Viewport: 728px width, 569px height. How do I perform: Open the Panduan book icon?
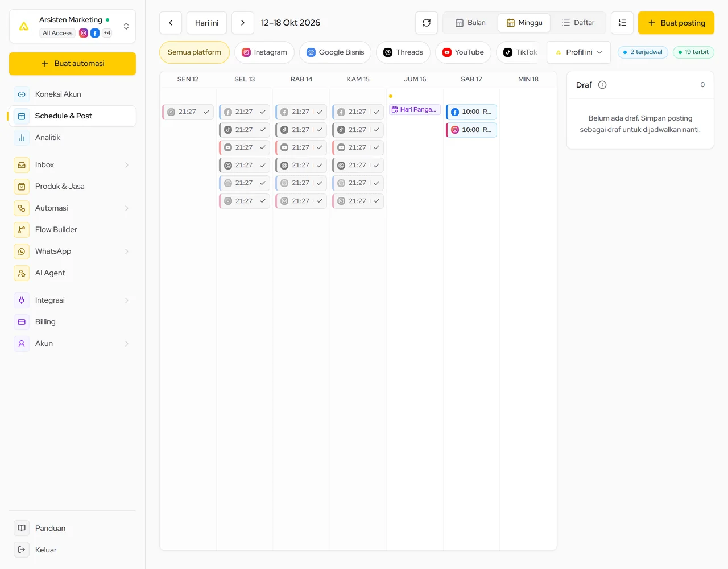click(22, 528)
